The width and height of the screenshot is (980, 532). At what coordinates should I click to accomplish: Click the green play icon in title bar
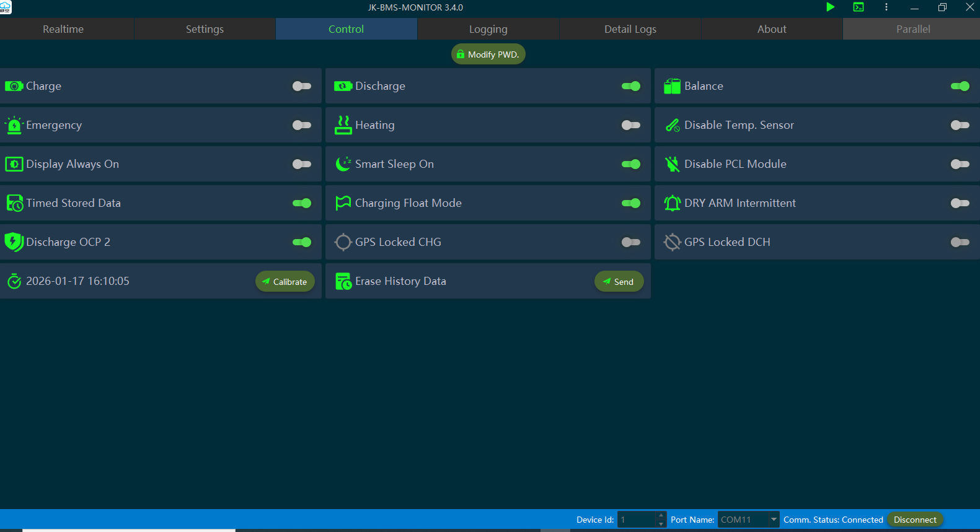[830, 7]
